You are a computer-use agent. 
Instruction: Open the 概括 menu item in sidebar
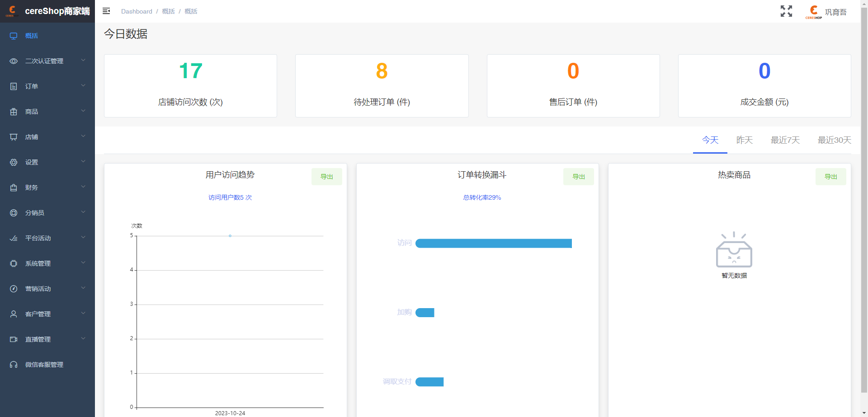(x=47, y=36)
